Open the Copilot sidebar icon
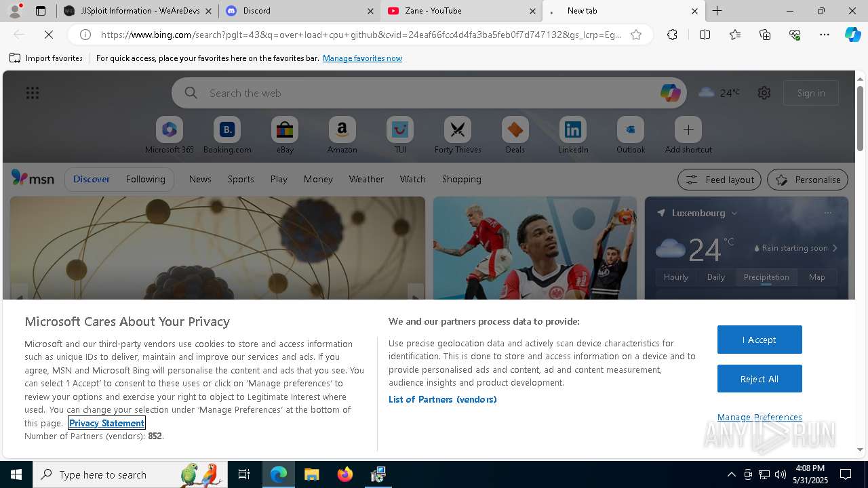868x488 pixels. pyautogui.click(x=852, y=35)
